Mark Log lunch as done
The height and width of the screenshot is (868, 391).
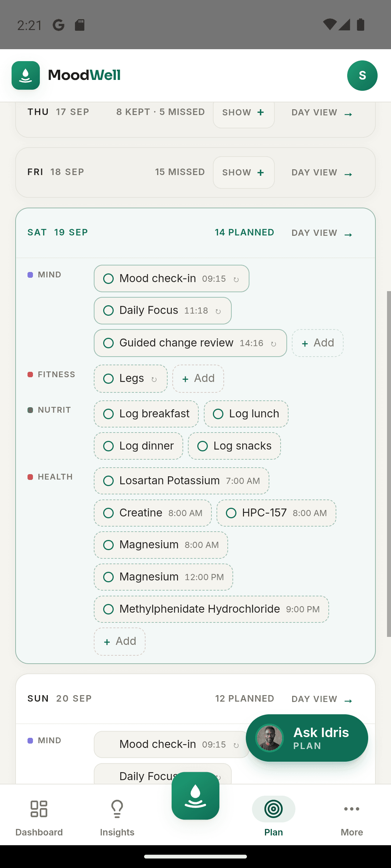[x=218, y=414]
